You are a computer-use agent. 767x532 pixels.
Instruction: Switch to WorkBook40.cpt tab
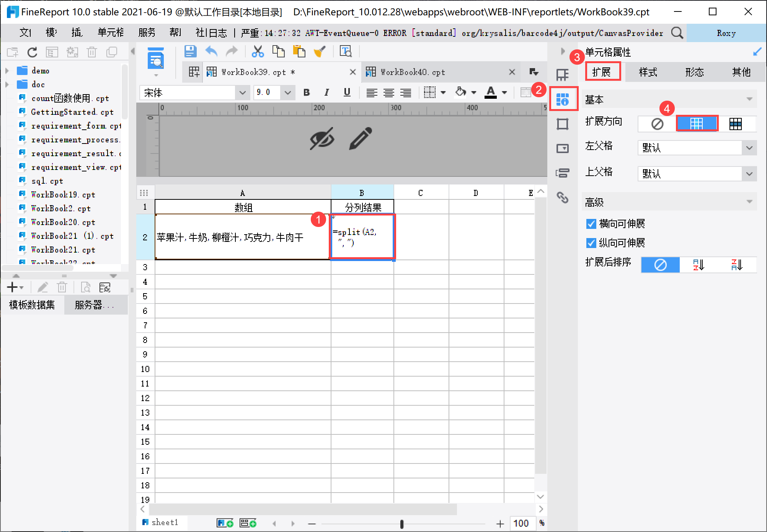coord(413,72)
